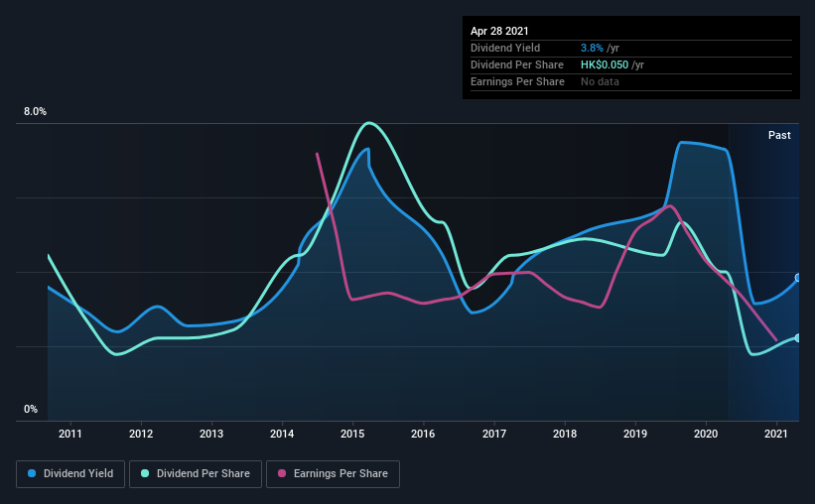Click the 2017 x-axis label
This screenshot has height=504, width=815.
pyautogui.click(x=494, y=434)
